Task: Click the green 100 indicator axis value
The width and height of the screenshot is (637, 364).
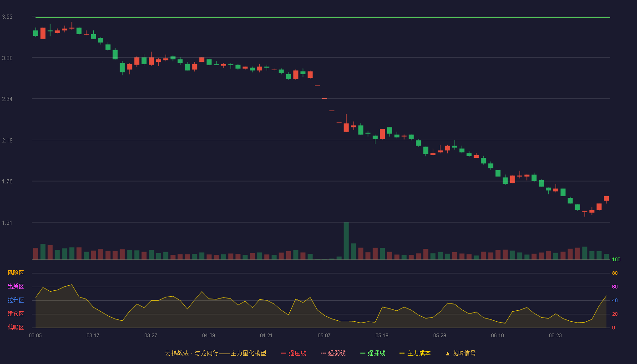Action: click(616, 260)
